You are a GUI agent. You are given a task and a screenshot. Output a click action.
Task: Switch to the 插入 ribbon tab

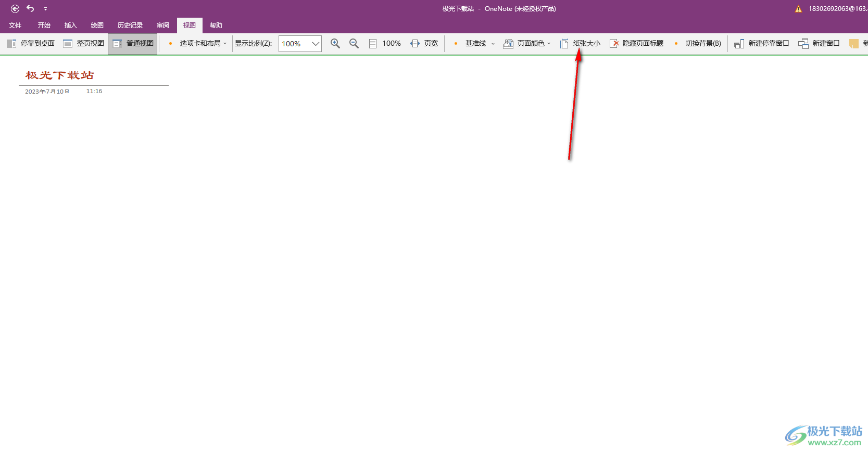point(70,25)
